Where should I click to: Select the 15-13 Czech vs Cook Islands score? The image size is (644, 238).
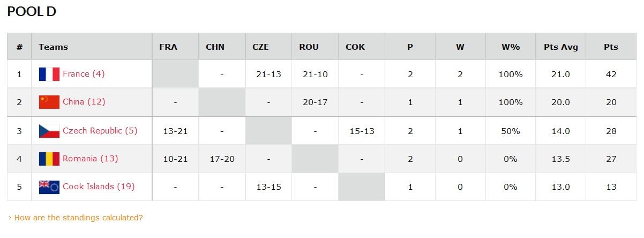[362, 131]
